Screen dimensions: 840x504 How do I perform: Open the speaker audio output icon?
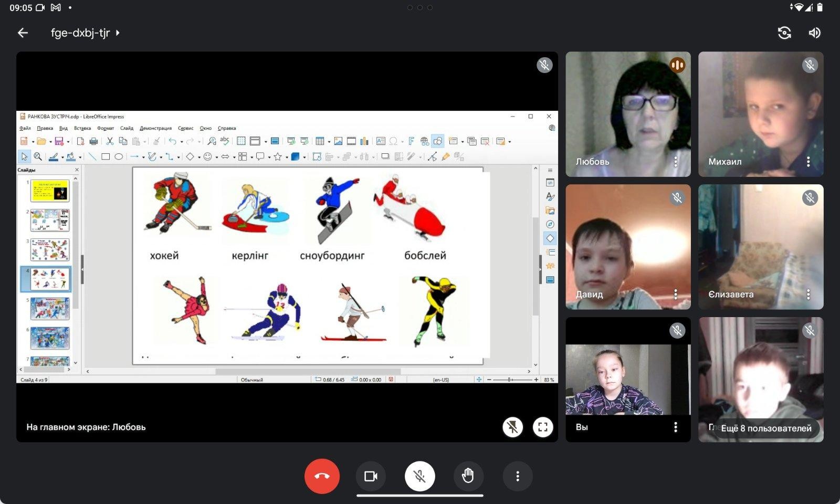pyautogui.click(x=814, y=33)
